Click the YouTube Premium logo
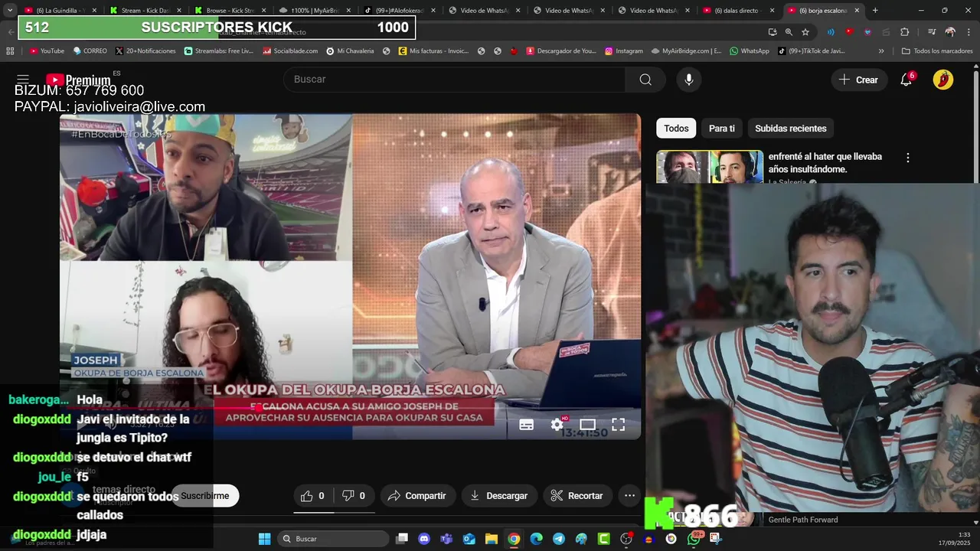Screen dimensions: 980x551 coord(78,80)
